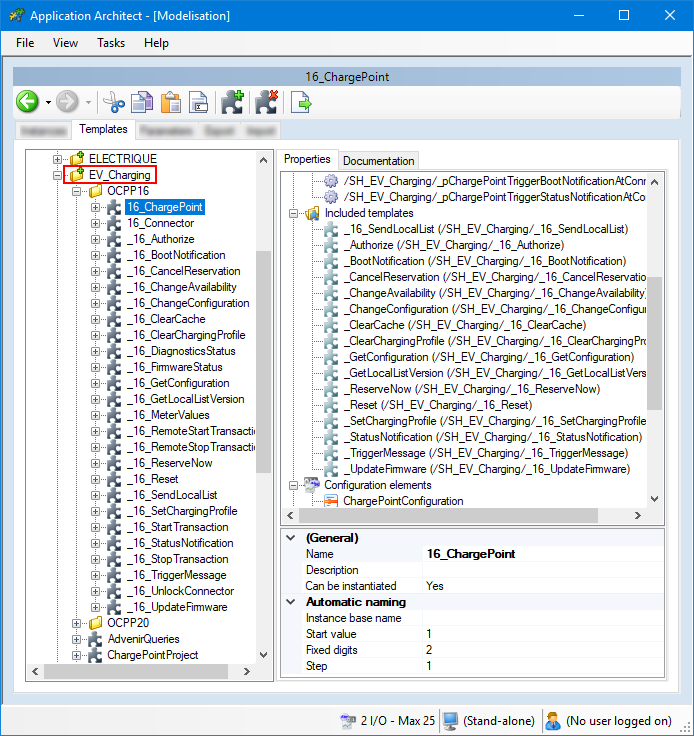Viewport: 694px width, 736px height.
Task: Select _16_MeterValues in the tree
Action: [168, 415]
